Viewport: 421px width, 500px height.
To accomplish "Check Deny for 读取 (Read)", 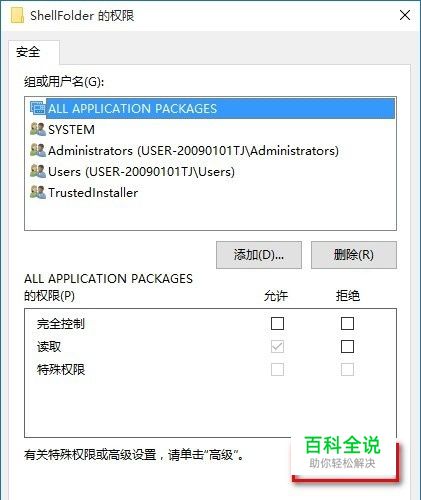I will pos(347,347).
